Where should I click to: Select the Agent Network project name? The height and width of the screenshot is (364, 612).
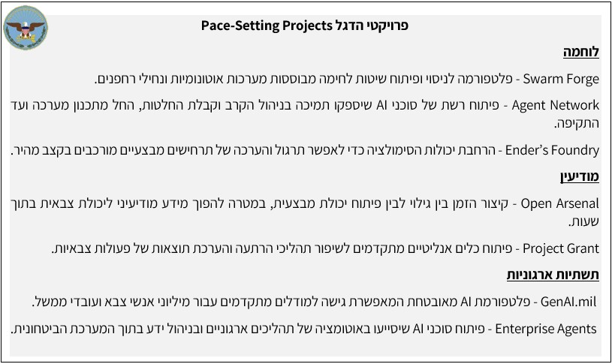coord(554,104)
